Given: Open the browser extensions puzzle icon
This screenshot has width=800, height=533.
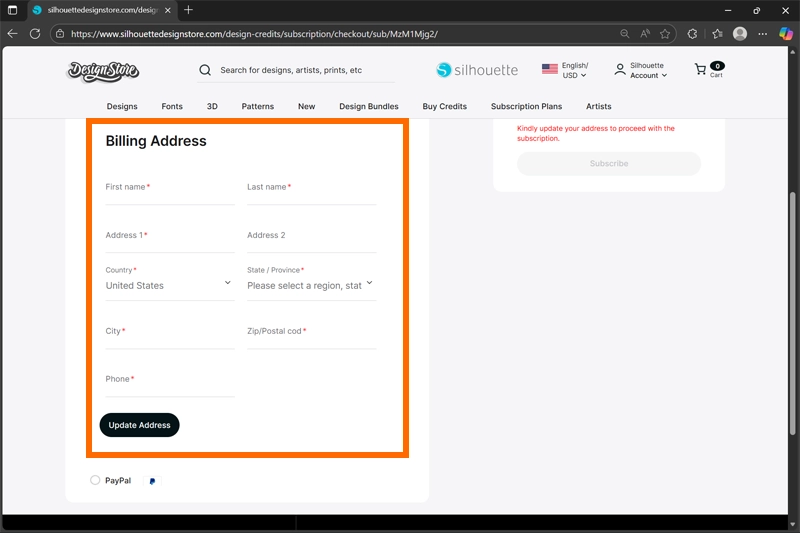Looking at the screenshot, I should point(692,33).
